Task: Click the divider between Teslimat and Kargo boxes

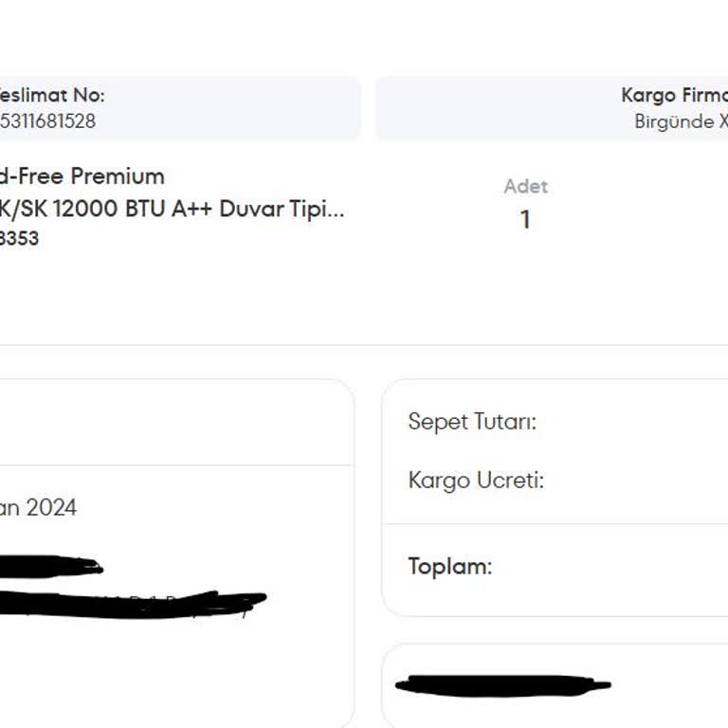Action: (x=368, y=108)
